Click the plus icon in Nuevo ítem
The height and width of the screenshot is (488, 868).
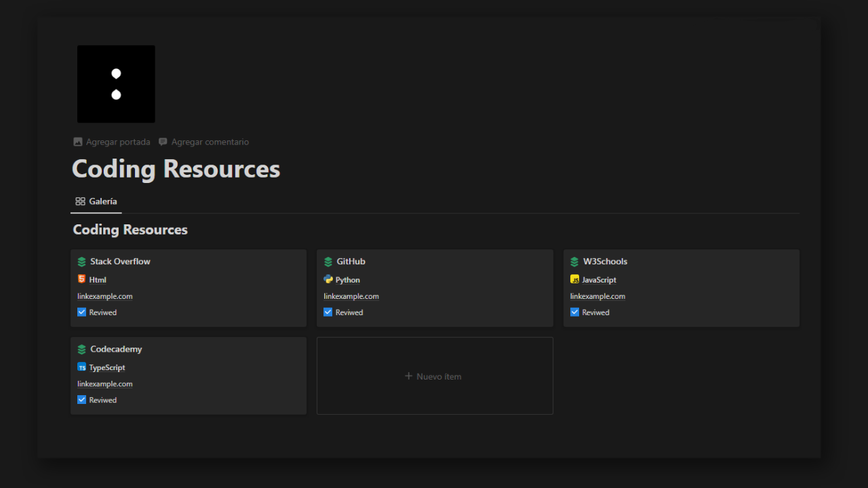408,376
